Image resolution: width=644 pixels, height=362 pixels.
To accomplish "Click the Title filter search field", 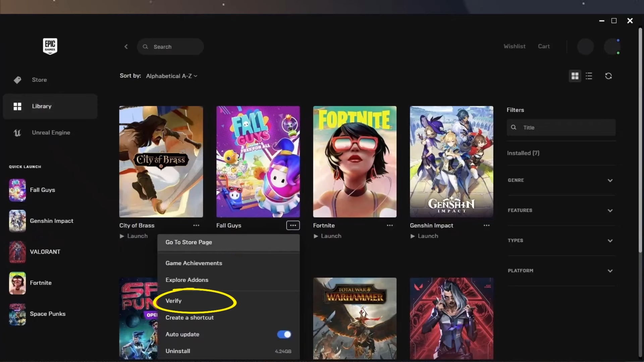I will pyautogui.click(x=560, y=127).
